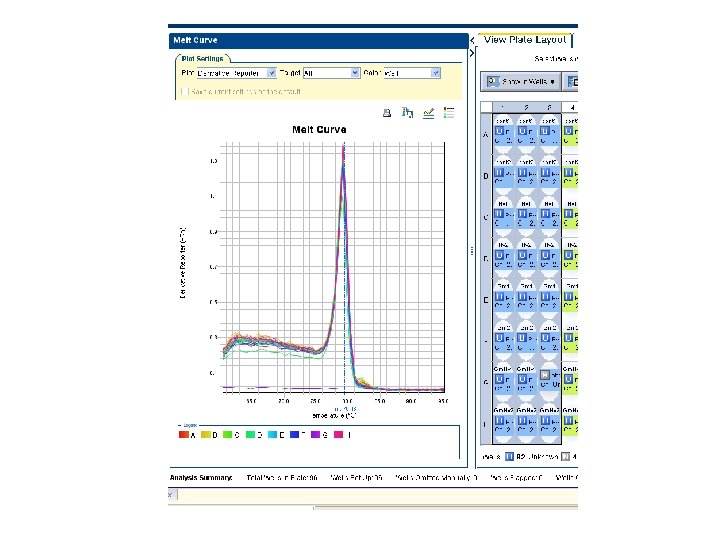Select the U icon in well A2

pyautogui.click(x=523, y=131)
